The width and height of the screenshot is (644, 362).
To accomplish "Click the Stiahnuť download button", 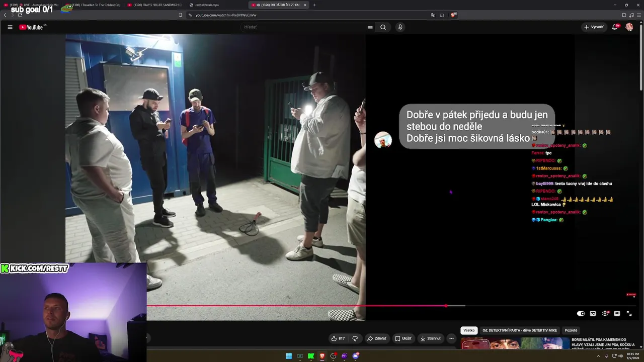I will (x=431, y=338).
